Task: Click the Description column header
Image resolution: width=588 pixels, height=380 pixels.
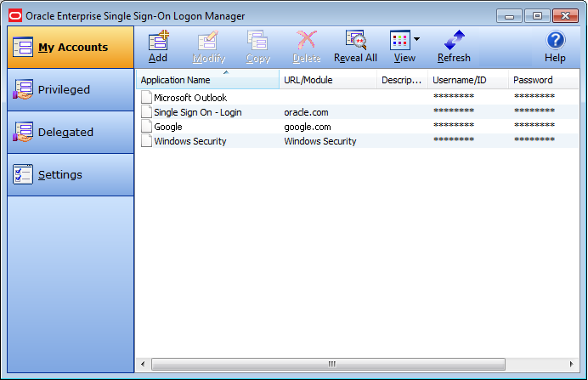Action: 403,80
